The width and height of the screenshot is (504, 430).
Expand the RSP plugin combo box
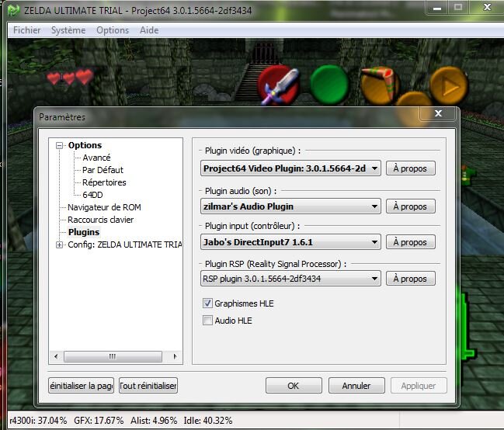point(374,279)
